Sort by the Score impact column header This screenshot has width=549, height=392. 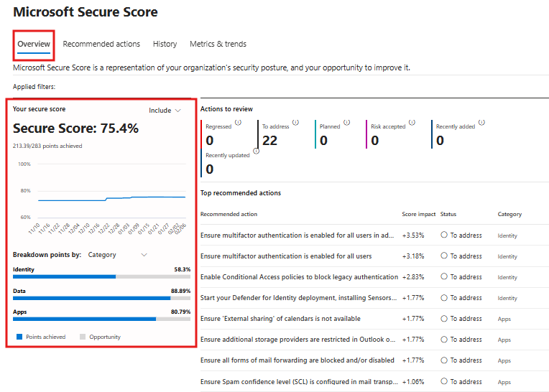418,214
